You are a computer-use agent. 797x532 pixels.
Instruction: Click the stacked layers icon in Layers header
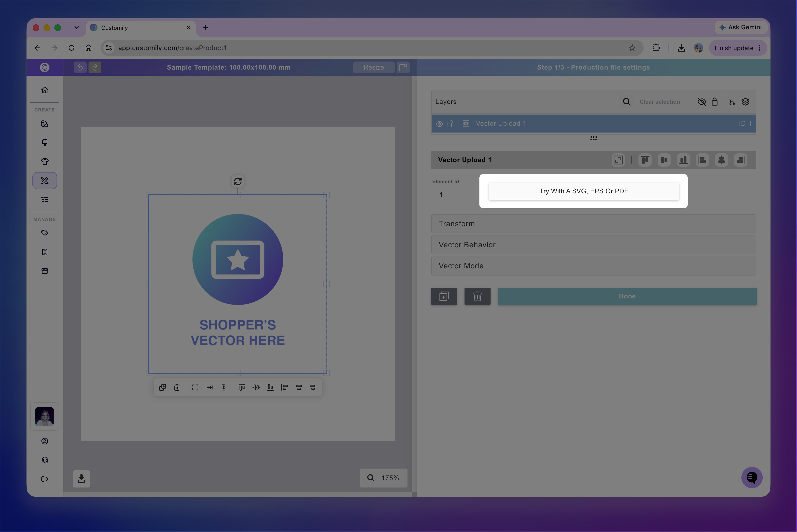(x=745, y=102)
